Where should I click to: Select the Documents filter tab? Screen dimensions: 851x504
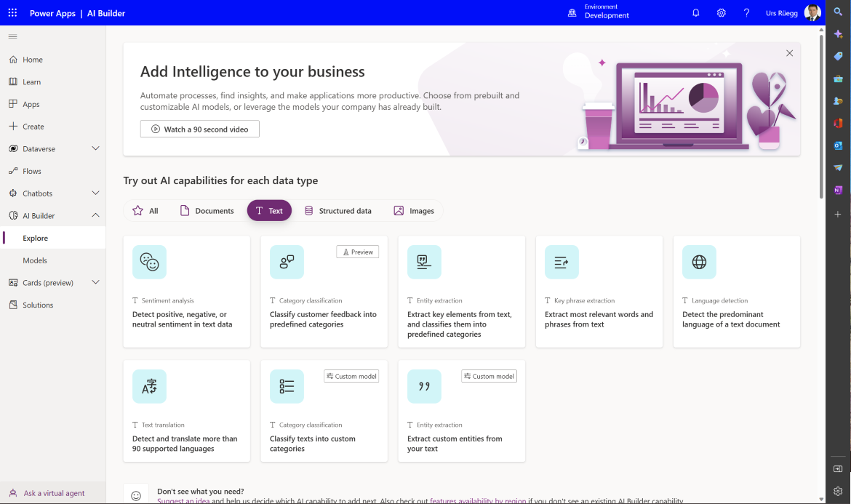click(207, 210)
